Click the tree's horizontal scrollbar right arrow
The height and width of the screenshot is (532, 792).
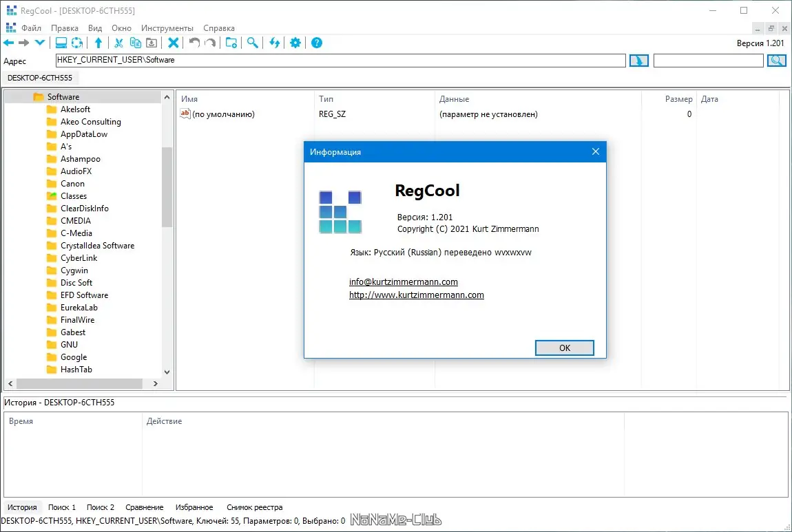(155, 383)
